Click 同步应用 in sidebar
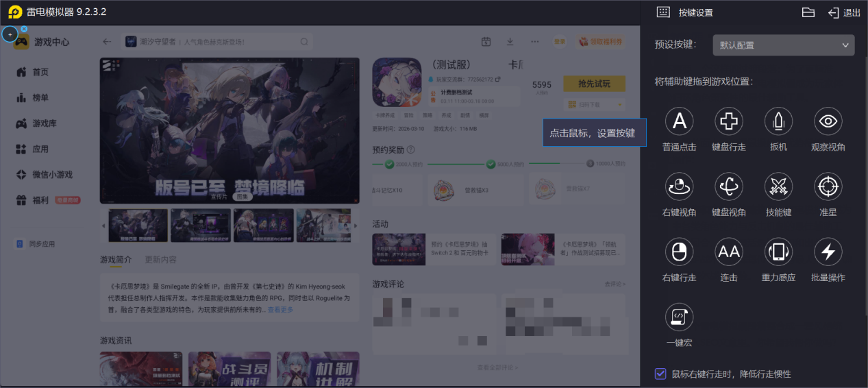Image resolution: width=868 pixels, height=388 pixels. click(x=36, y=243)
